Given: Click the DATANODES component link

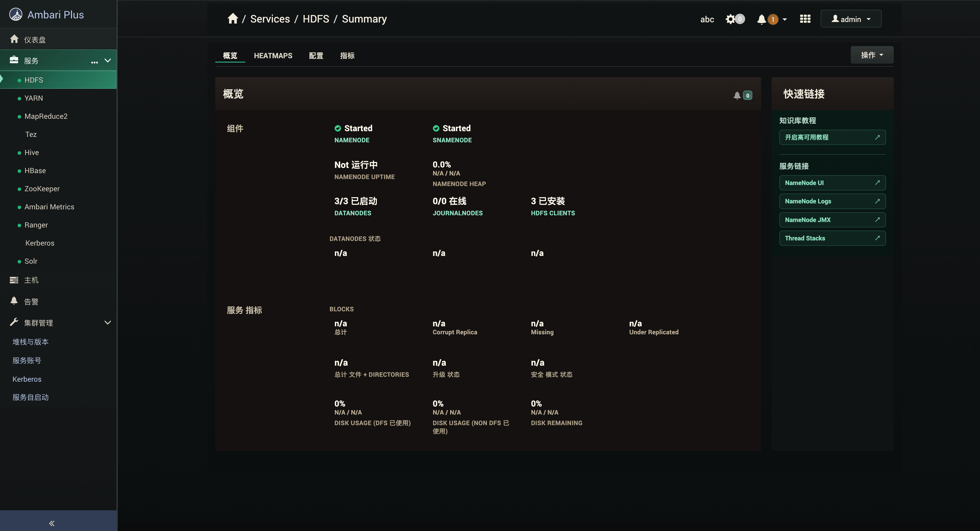Looking at the screenshot, I should pos(352,213).
